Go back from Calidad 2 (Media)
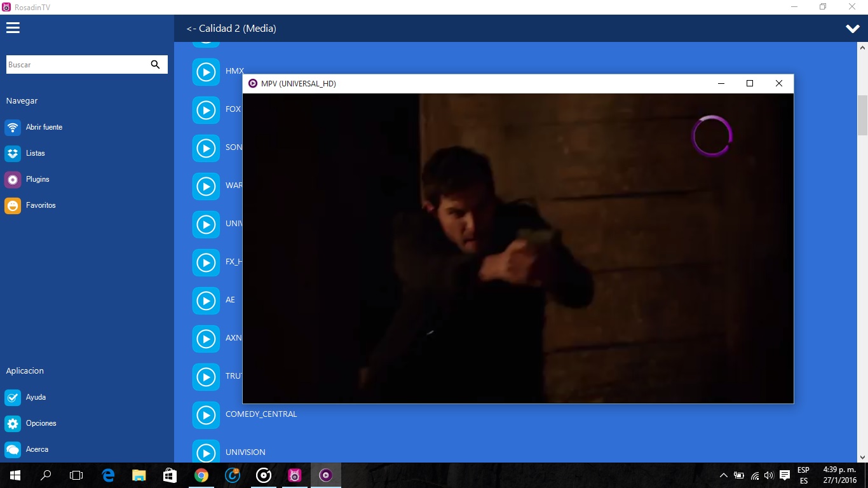Image resolution: width=868 pixels, height=488 pixels. click(231, 29)
